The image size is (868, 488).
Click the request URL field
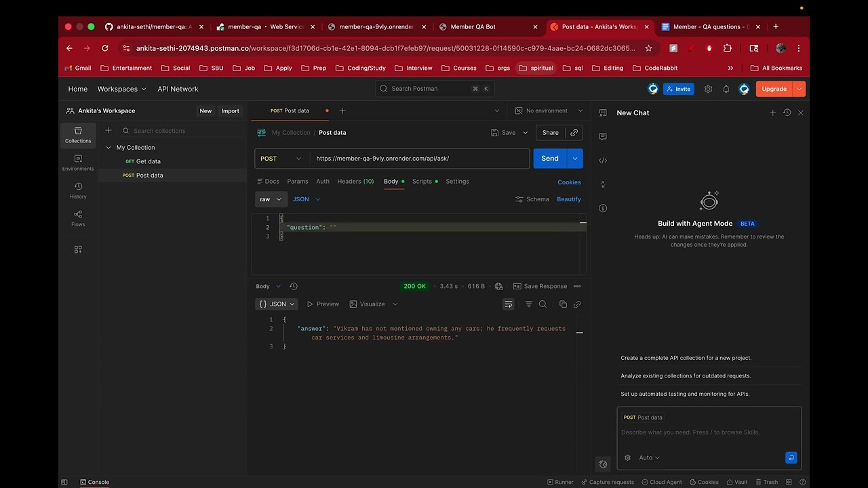pyautogui.click(x=419, y=159)
